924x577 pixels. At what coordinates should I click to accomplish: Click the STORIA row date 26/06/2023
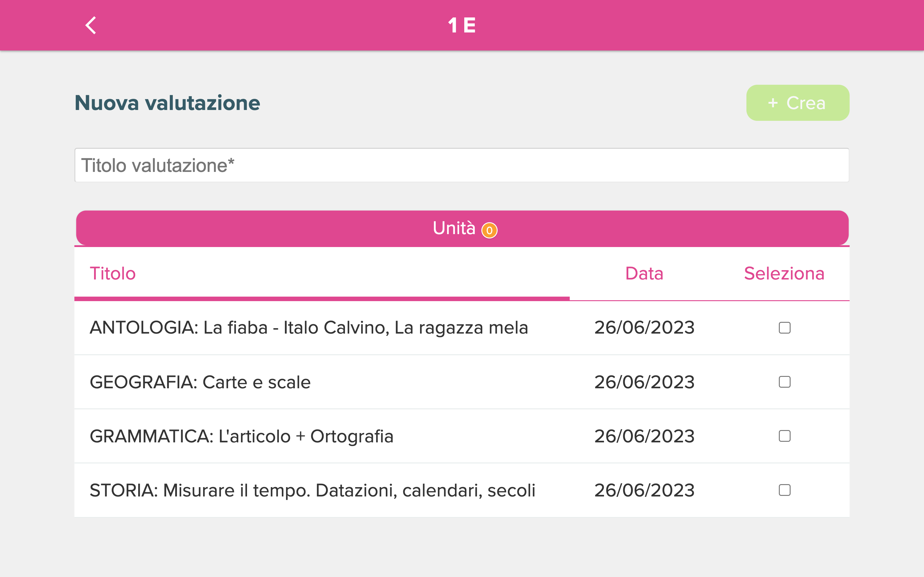644,490
